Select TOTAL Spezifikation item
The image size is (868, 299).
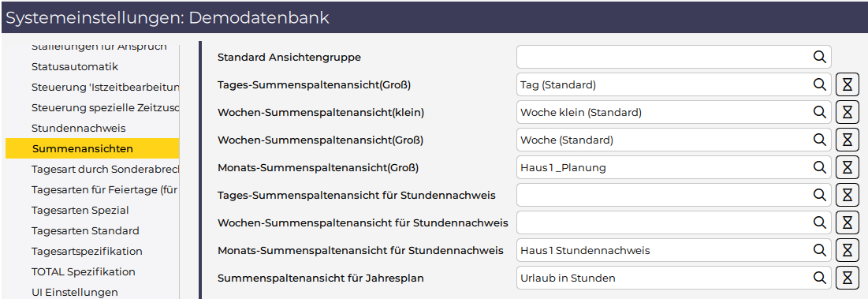coord(84,271)
